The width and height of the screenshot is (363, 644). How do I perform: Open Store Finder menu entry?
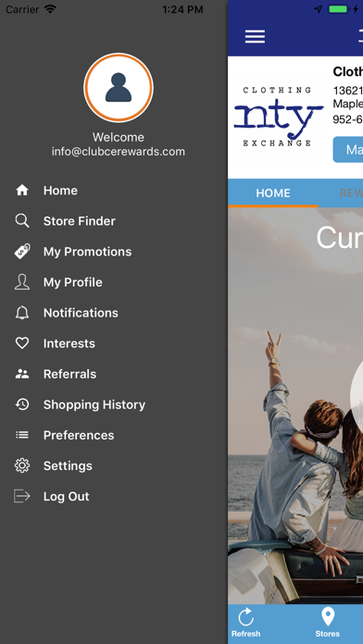tap(80, 221)
